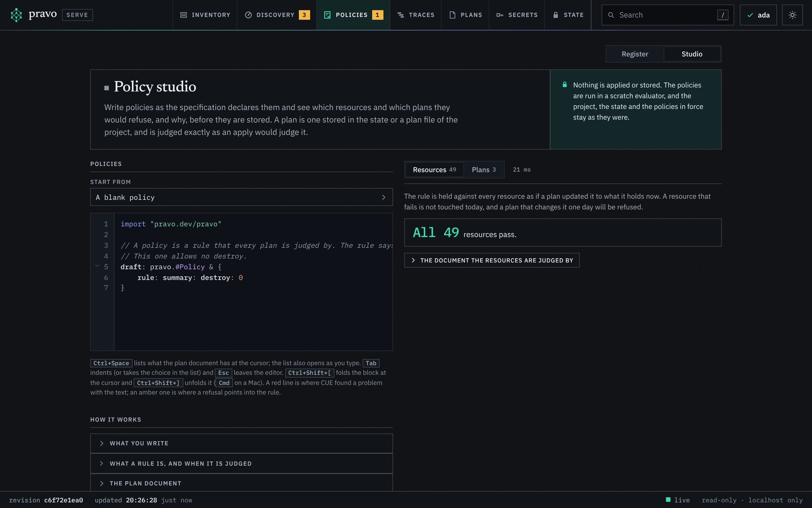
Task: Expand 'What a rule is, and when it is judged'
Action: coord(241,463)
